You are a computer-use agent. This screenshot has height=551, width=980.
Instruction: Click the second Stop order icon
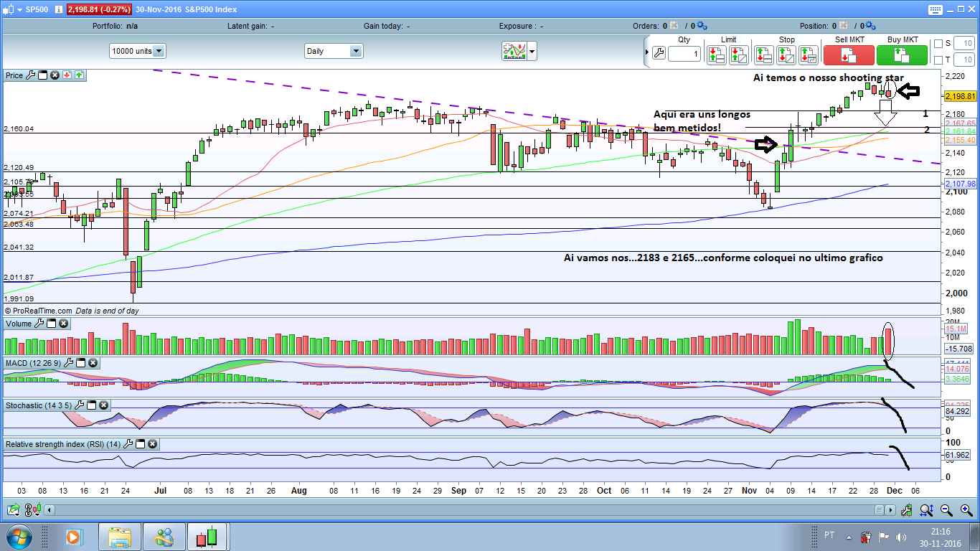point(786,55)
